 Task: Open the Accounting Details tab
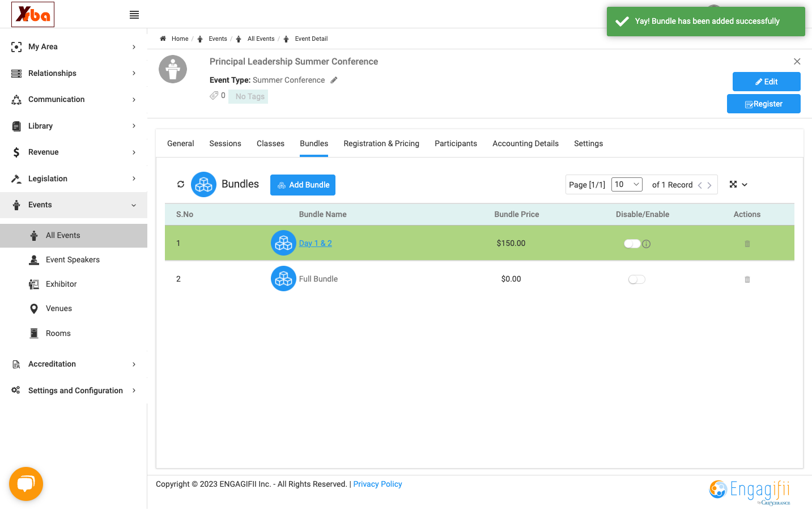525,143
